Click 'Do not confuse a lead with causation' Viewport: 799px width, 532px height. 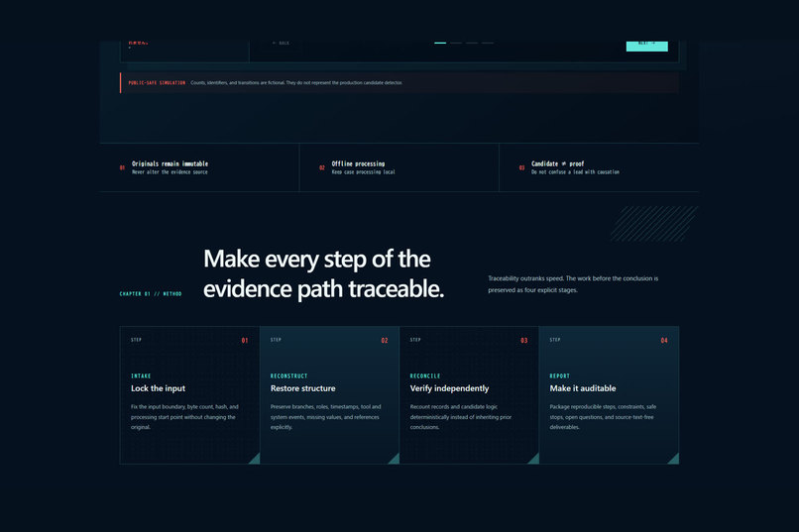pyautogui.click(x=575, y=172)
